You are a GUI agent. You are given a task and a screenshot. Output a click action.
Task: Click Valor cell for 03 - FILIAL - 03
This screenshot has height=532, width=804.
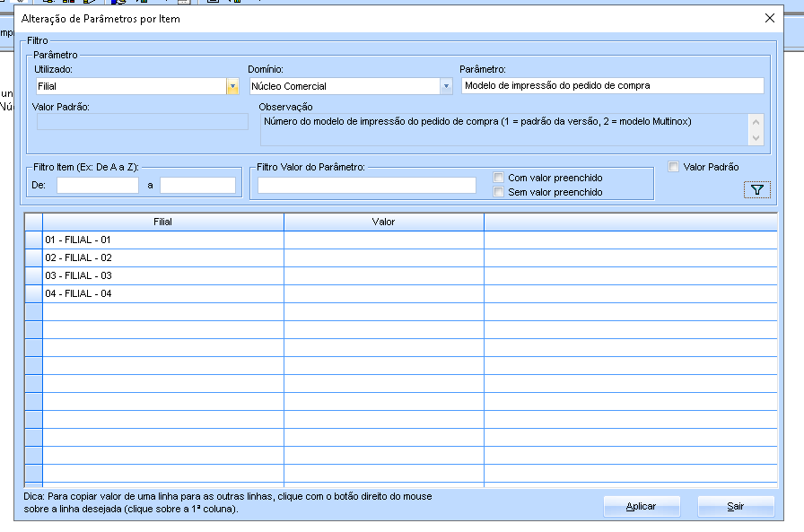383,276
